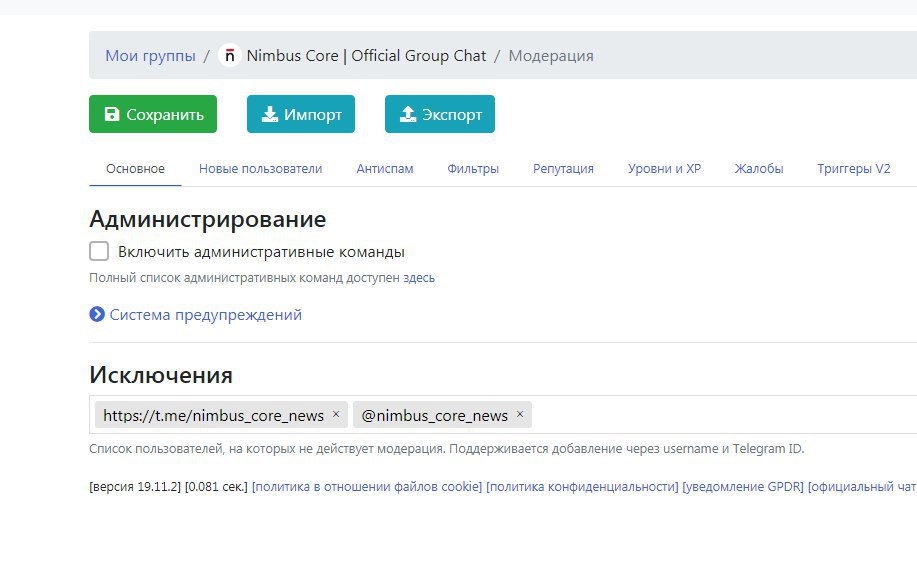Click the Nimbus Core group avatar icon

tap(230, 56)
